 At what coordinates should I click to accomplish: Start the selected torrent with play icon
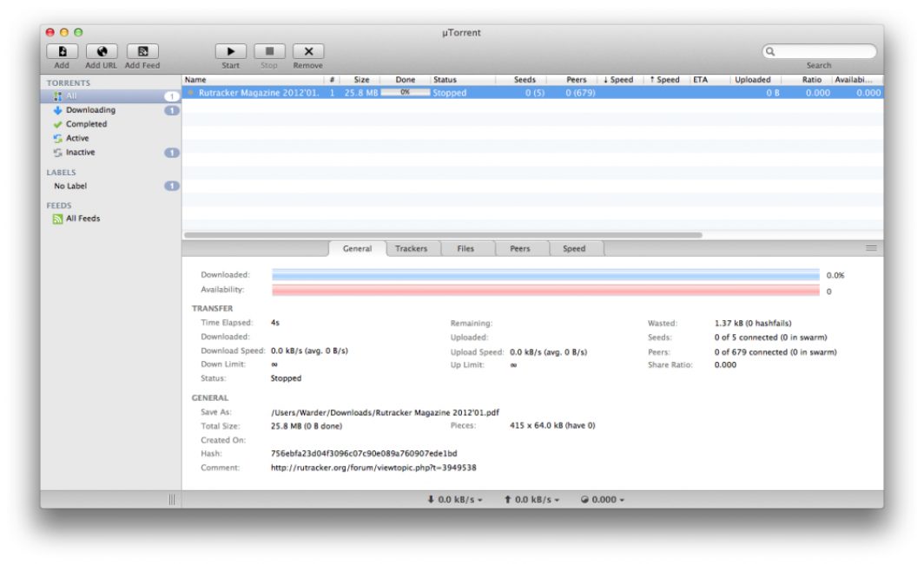pos(230,52)
